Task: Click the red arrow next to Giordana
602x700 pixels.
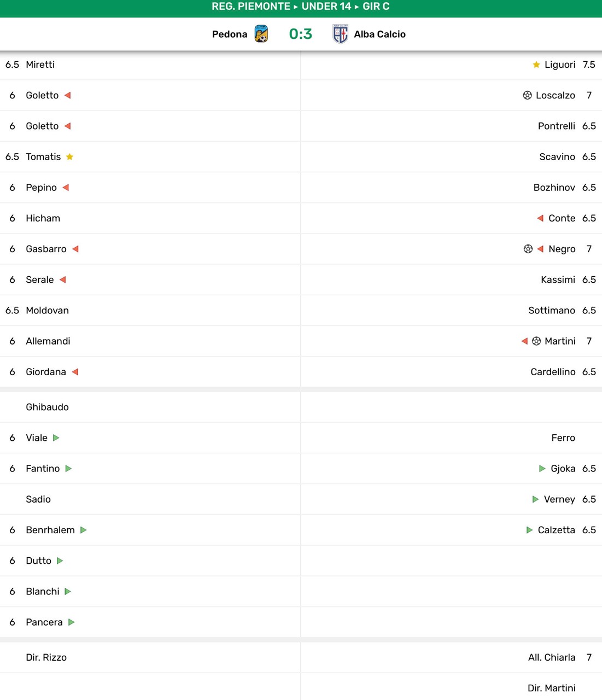Action: pos(75,372)
